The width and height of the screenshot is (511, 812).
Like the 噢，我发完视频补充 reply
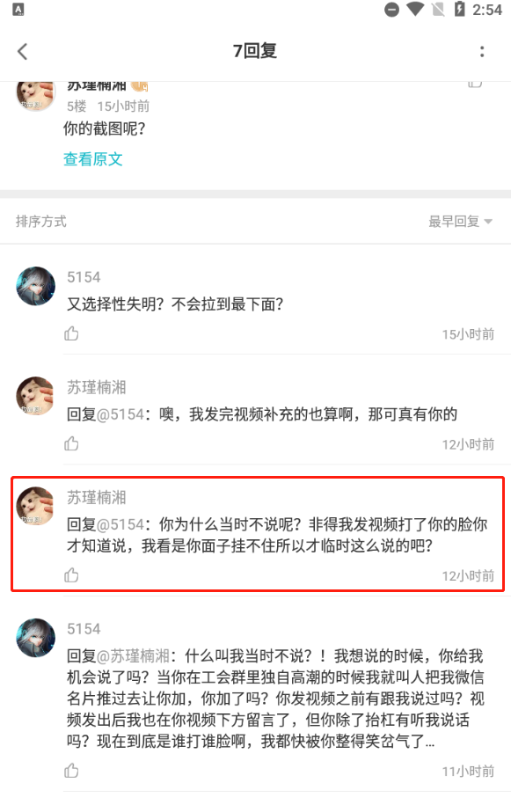71,443
